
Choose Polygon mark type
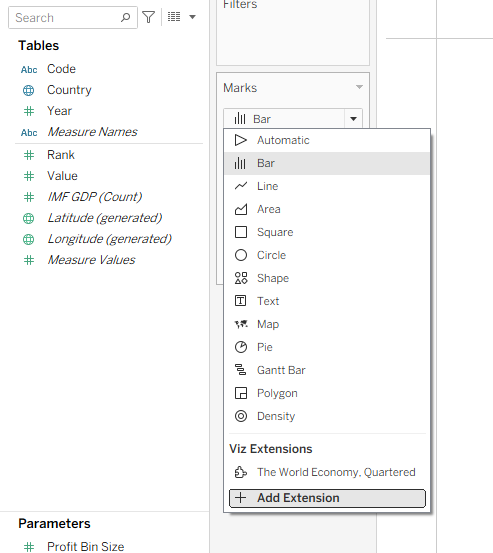click(x=327, y=393)
